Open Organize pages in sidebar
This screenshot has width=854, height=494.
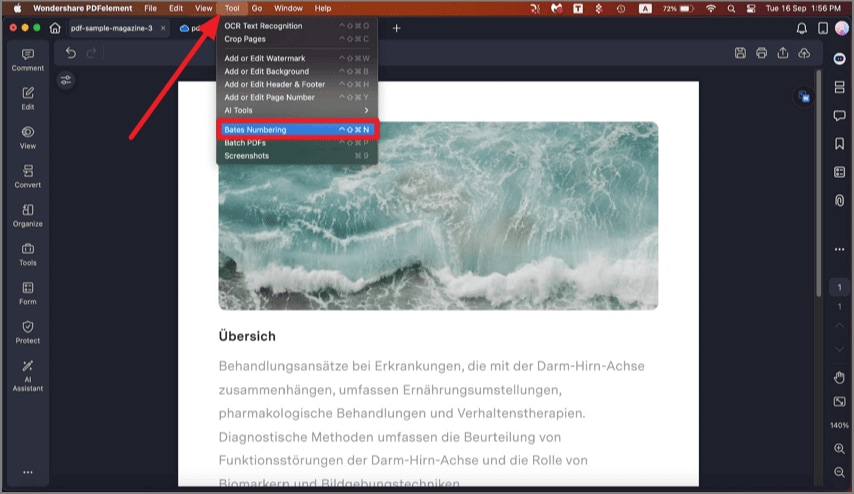coord(28,216)
